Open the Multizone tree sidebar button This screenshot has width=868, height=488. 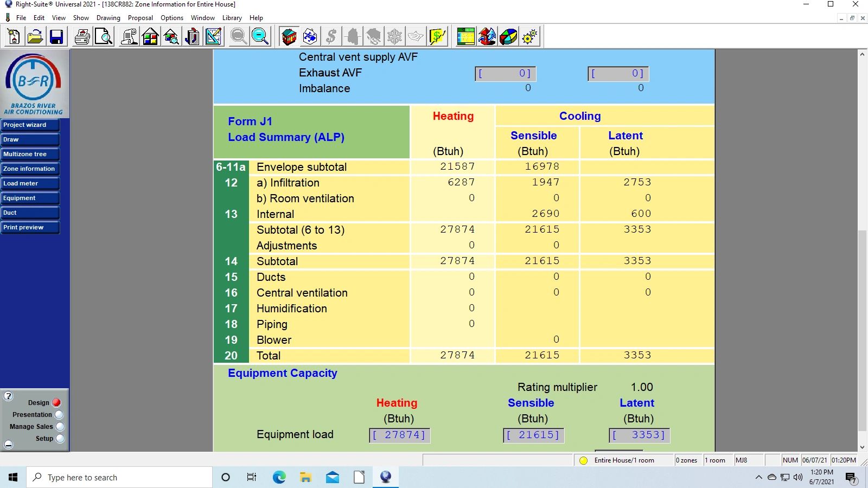(30, 154)
